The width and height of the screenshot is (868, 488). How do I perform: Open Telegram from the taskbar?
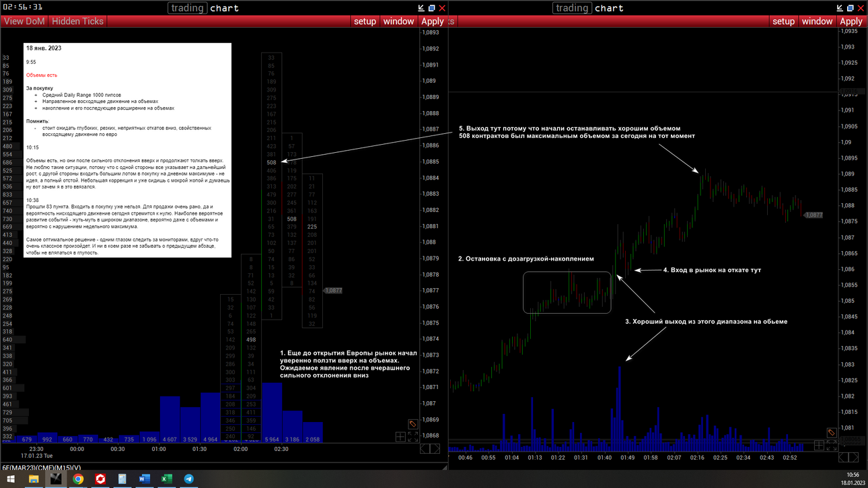[189, 479]
